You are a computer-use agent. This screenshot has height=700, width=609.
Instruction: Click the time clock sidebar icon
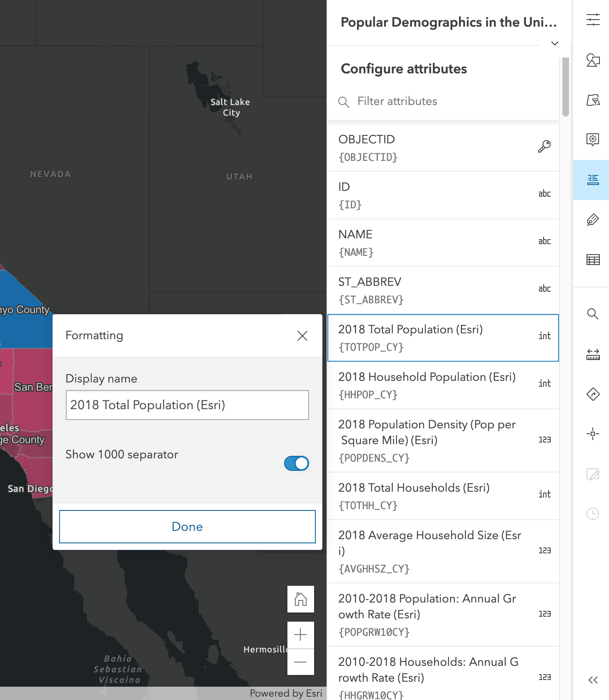593,514
